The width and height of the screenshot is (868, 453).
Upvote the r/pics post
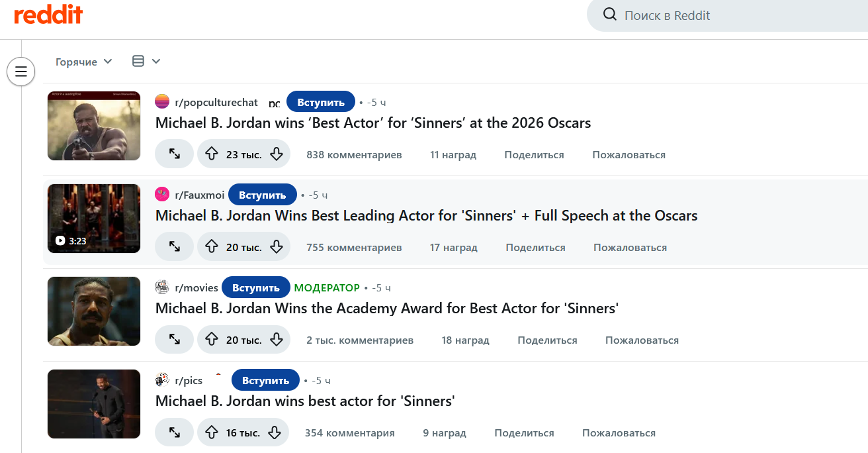coord(212,432)
